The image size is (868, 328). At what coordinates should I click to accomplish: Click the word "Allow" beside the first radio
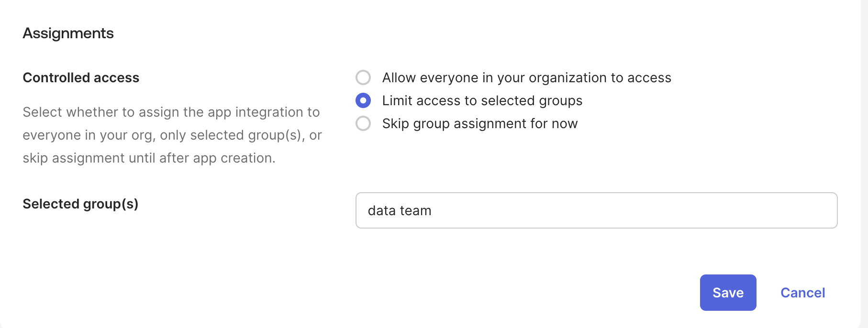[399, 77]
